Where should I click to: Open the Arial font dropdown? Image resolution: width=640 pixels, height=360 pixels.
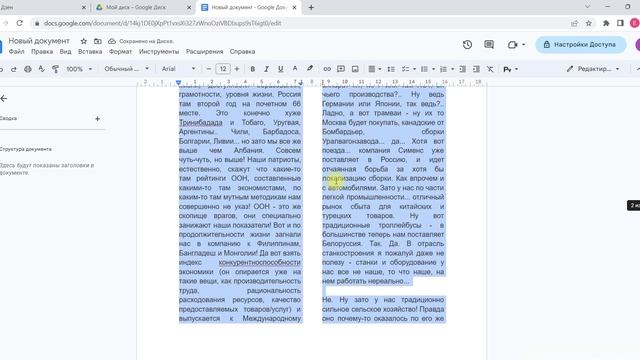point(178,69)
